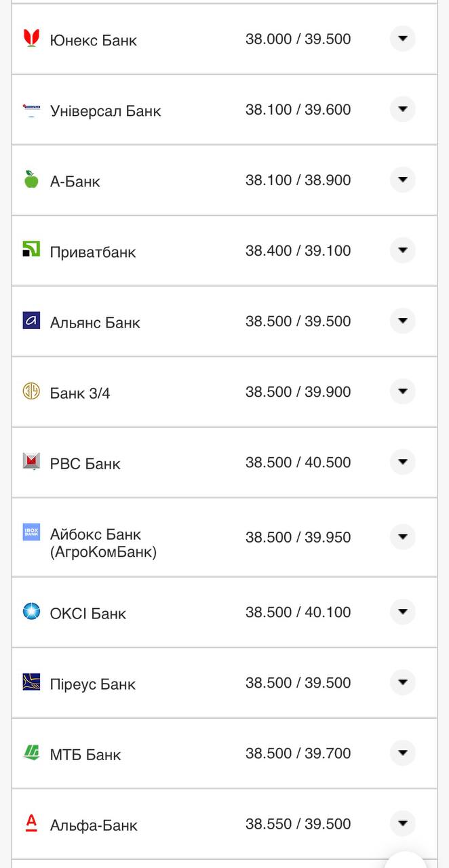Click the ОКСІ Банк blue logo
This screenshot has height=868, width=449.
(31, 612)
